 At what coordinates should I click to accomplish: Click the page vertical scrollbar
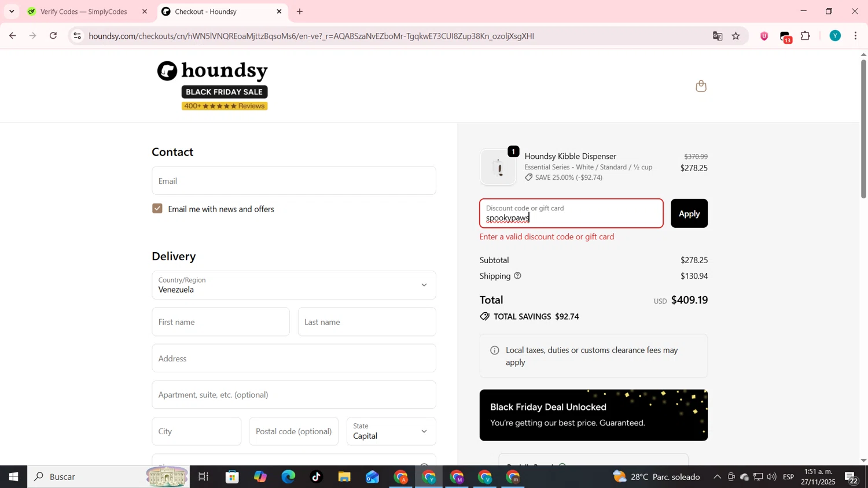pos(863,128)
